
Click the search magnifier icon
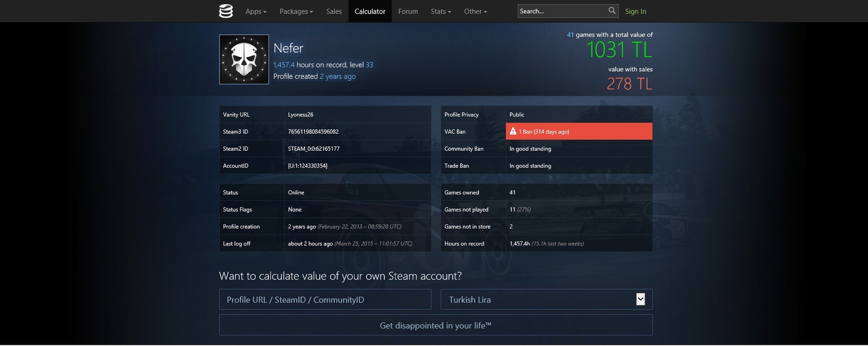click(x=612, y=11)
